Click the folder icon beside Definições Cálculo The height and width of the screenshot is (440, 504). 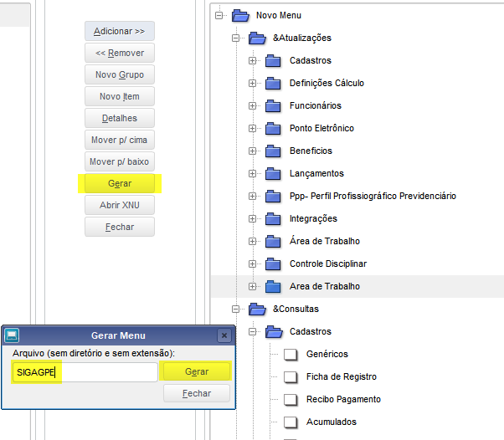click(273, 83)
